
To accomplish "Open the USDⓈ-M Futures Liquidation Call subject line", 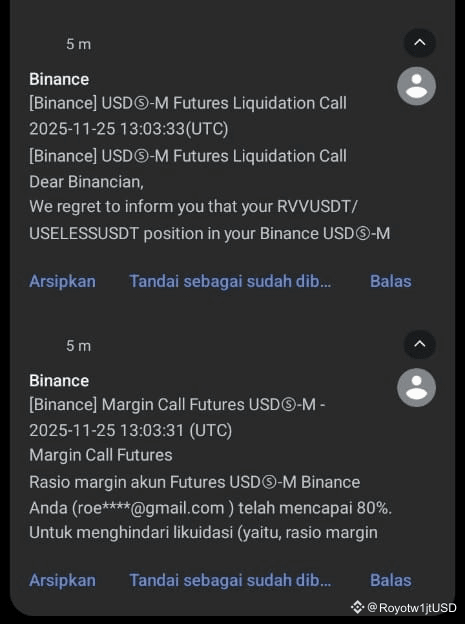I will point(188,103).
